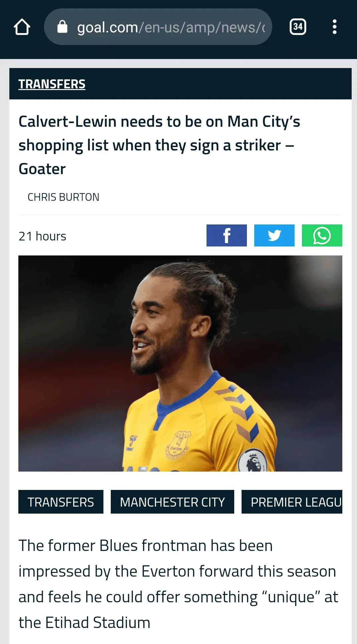Click the Calvert-Lewin article headline

coord(159,145)
